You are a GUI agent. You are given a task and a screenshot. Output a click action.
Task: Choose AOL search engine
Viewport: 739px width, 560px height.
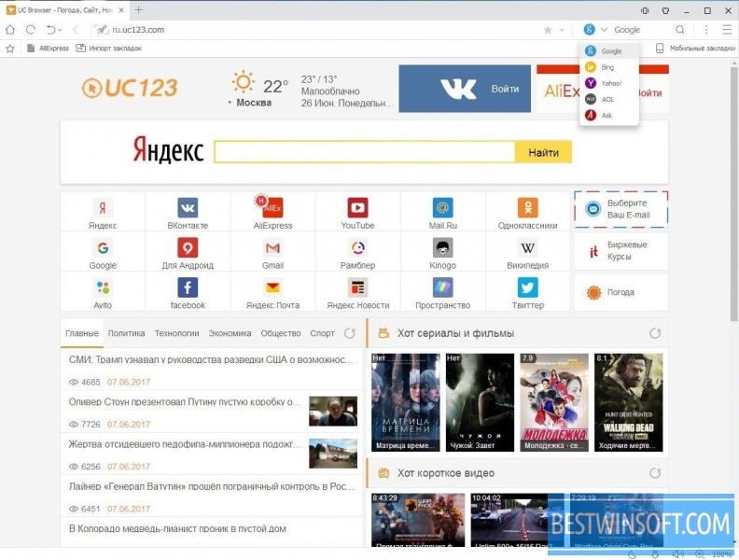click(x=609, y=100)
